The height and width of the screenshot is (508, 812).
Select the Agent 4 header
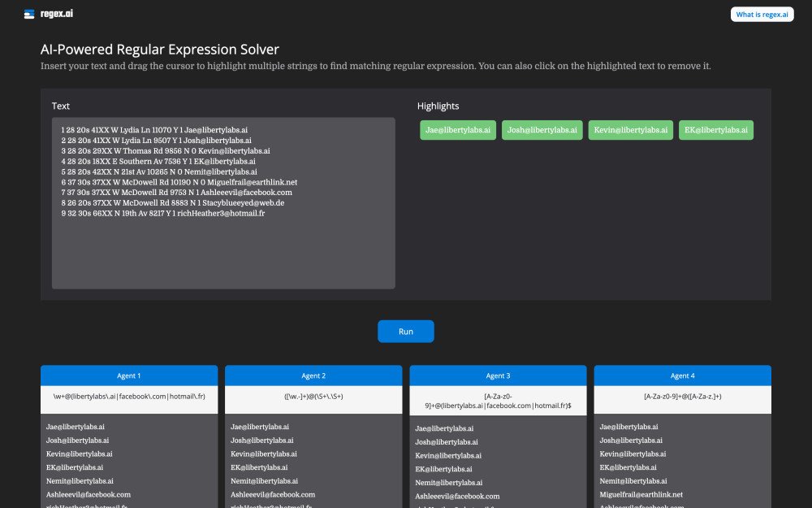coord(682,376)
